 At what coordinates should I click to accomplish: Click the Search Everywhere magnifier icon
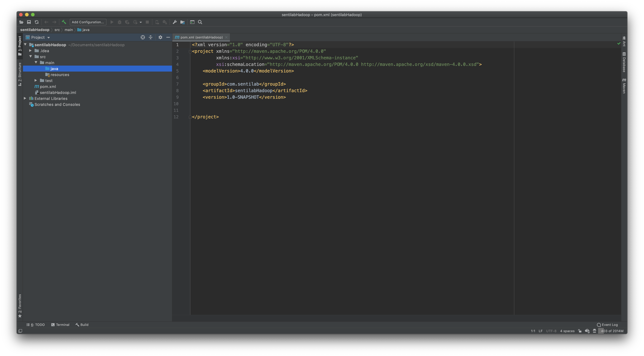coord(200,22)
